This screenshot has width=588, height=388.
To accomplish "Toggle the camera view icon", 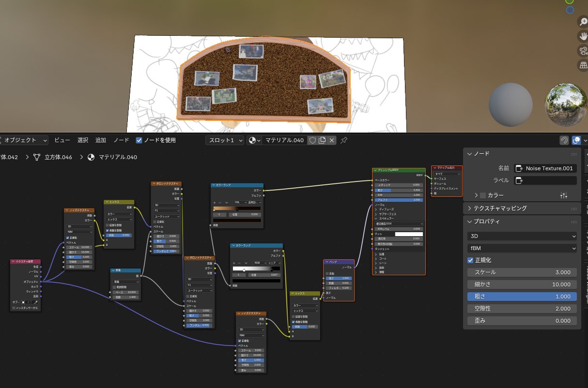I will point(583,51).
